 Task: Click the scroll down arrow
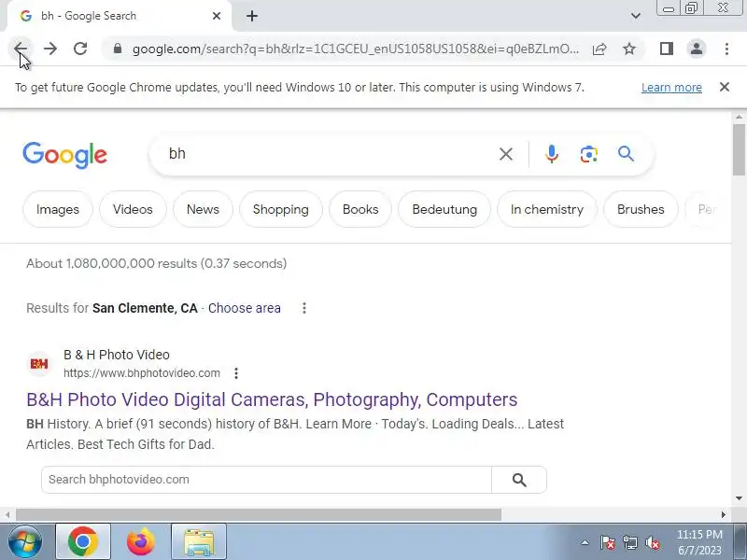tap(739, 498)
